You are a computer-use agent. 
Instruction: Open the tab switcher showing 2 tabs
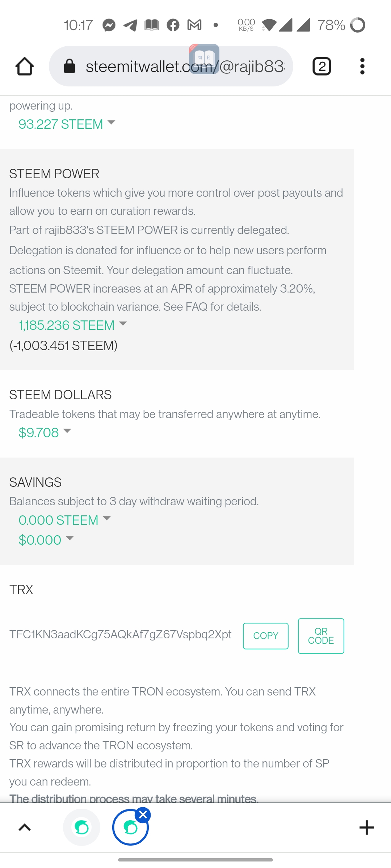[321, 66]
